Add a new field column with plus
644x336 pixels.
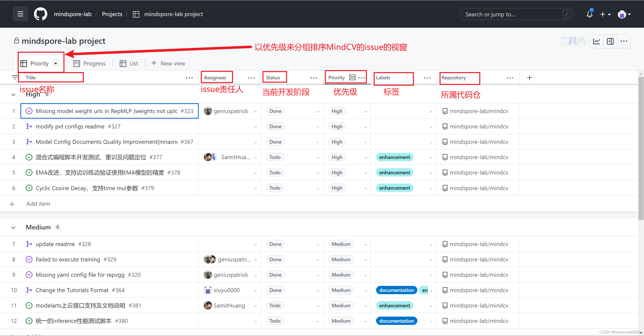tap(530, 78)
